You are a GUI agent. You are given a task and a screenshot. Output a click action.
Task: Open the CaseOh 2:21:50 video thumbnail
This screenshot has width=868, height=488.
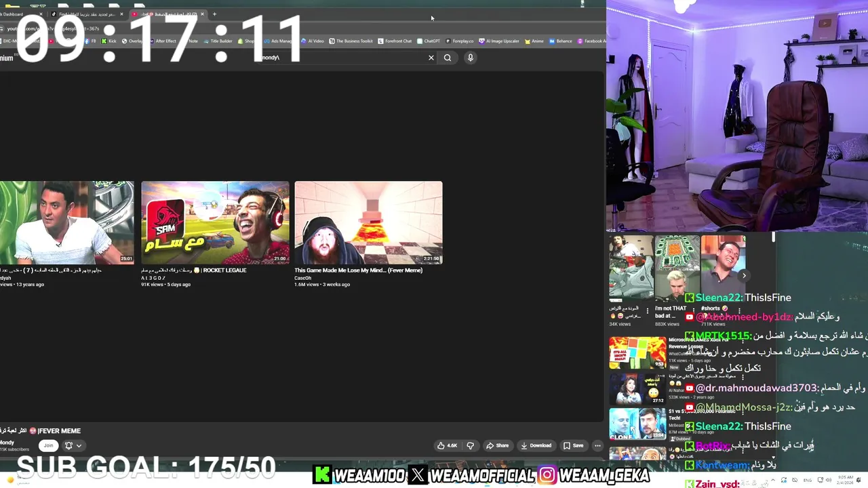coord(368,222)
